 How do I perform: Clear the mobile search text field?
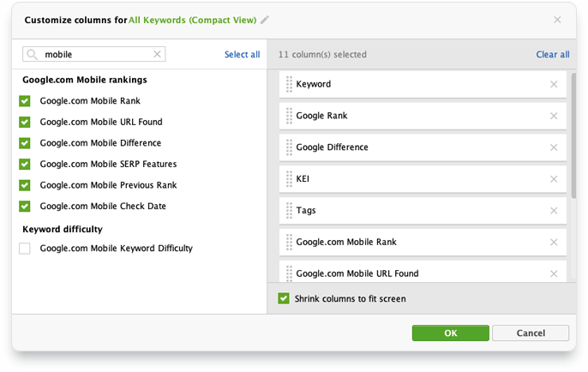[157, 54]
